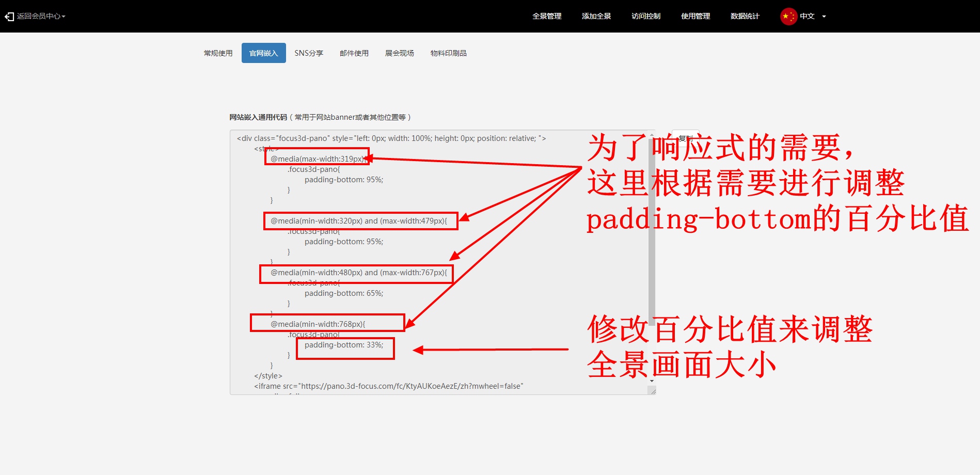The height and width of the screenshot is (475, 980).
Task: Click the textarea resize handle corner
Action: point(653,391)
